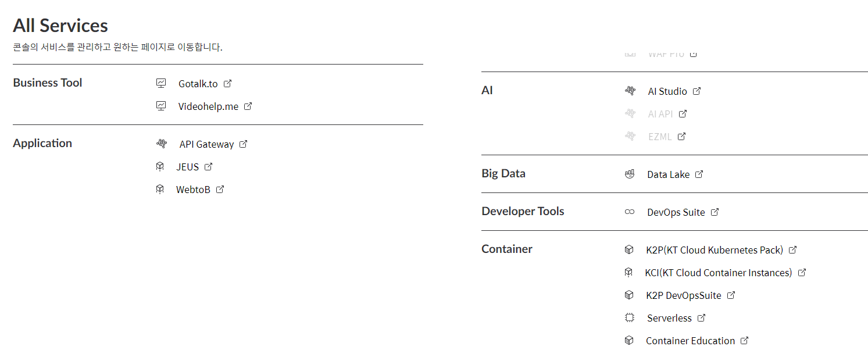Open the Gotalk.to service link
Image resolution: width=868 pixels, height=357 pixels.
click(198, 84)
